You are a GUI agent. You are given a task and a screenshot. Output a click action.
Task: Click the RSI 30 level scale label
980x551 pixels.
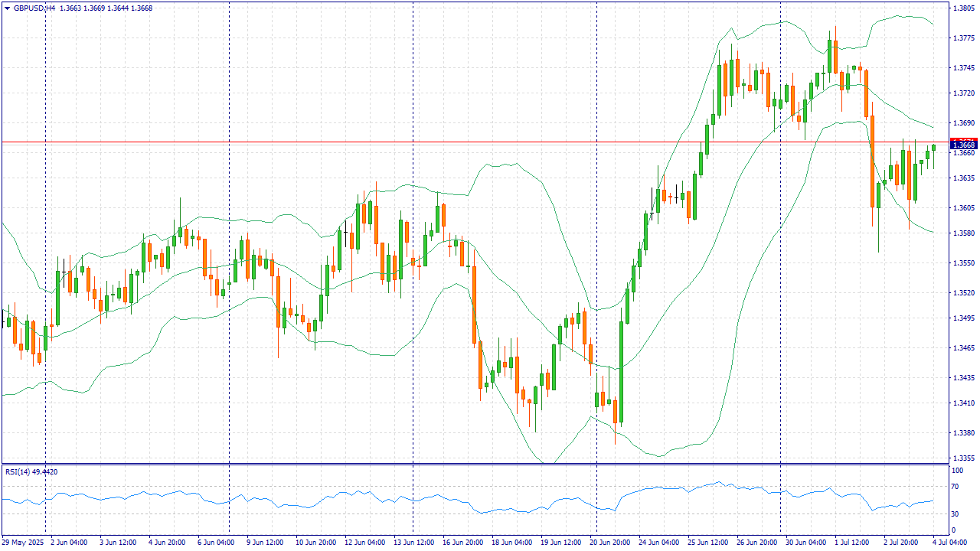pos(956,514)
